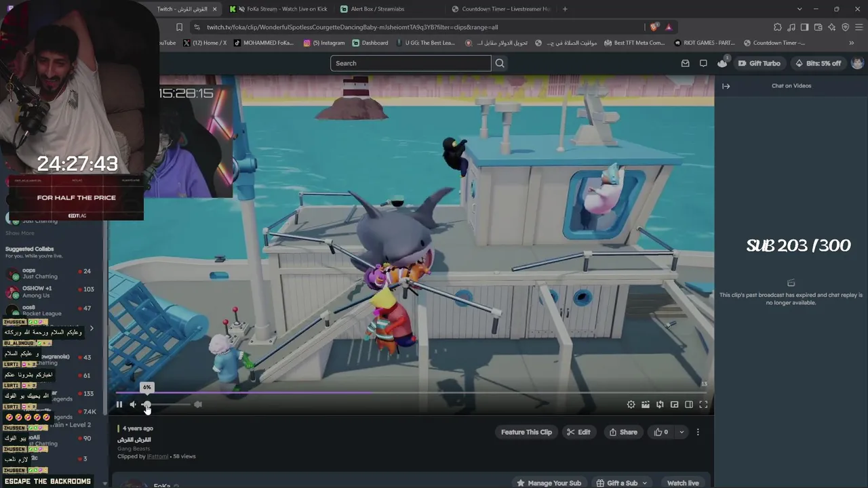Click the Twitch search field
This screenshot has width=868, height=488.
point(410,63)
